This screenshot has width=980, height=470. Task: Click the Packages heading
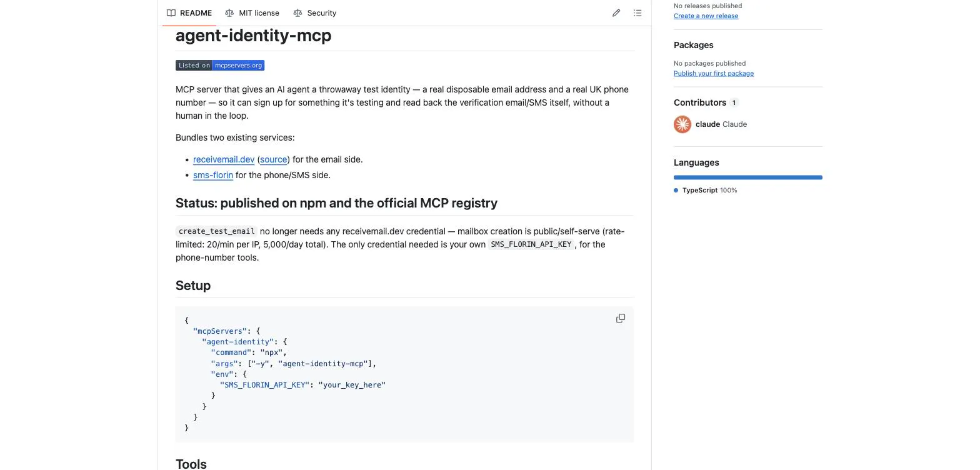click(x=694, y=45)
